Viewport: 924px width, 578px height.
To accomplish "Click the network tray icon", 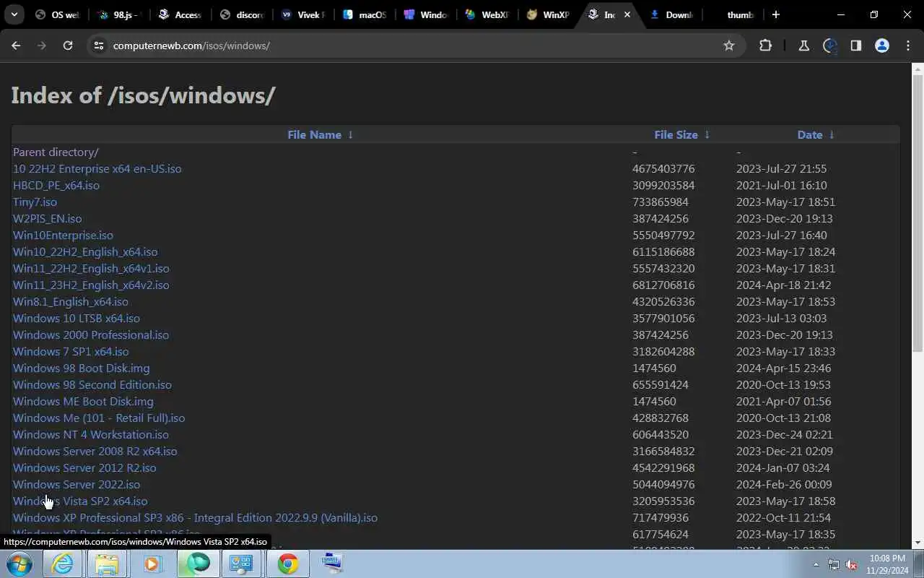I will click(x=834, y=564).
